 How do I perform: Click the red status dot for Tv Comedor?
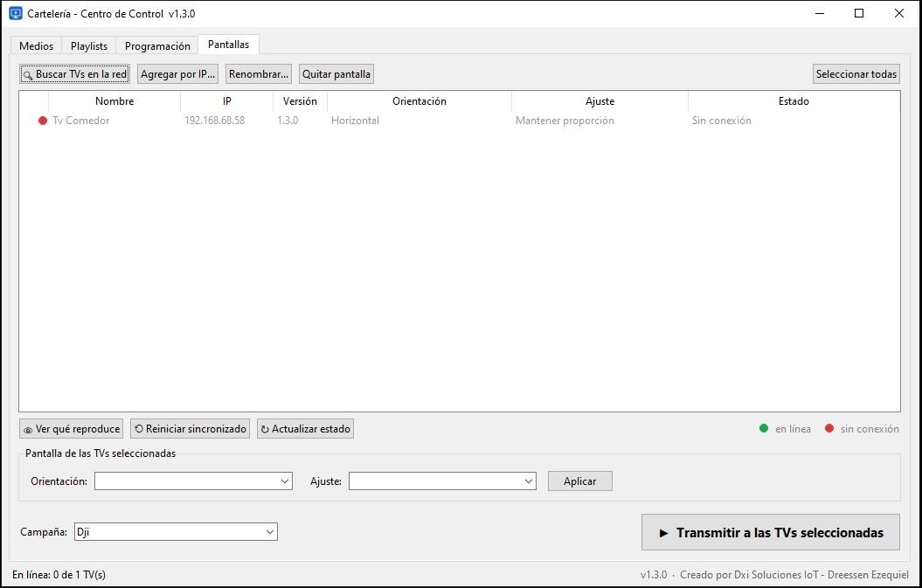point(43,121)
